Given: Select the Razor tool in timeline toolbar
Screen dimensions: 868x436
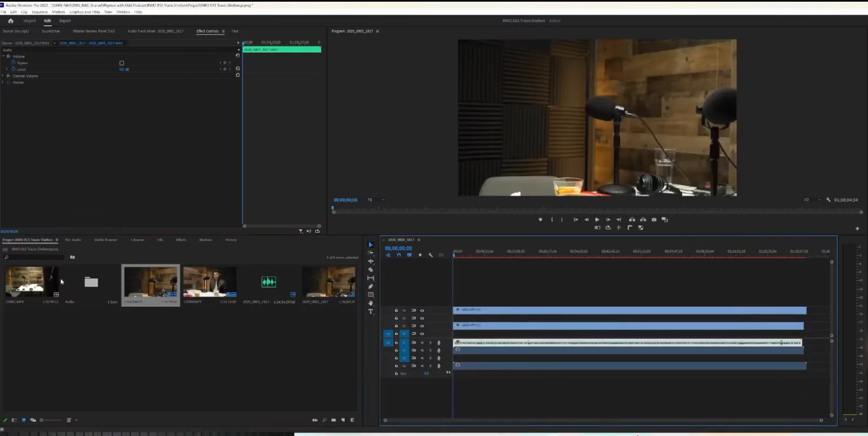Looking at the screenshot, I should click(371, 269).
